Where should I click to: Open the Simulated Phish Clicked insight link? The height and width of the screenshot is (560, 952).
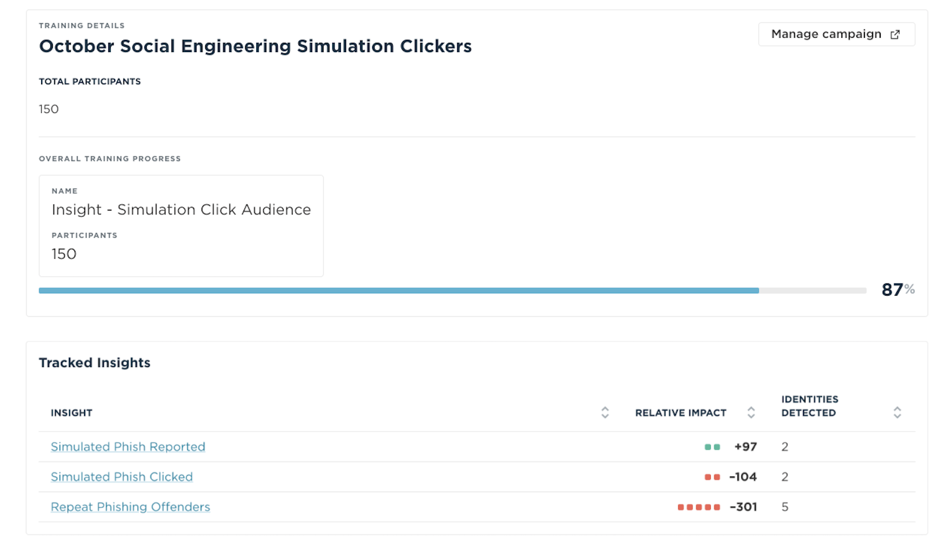pyautogui.click(x=122, y=477)
